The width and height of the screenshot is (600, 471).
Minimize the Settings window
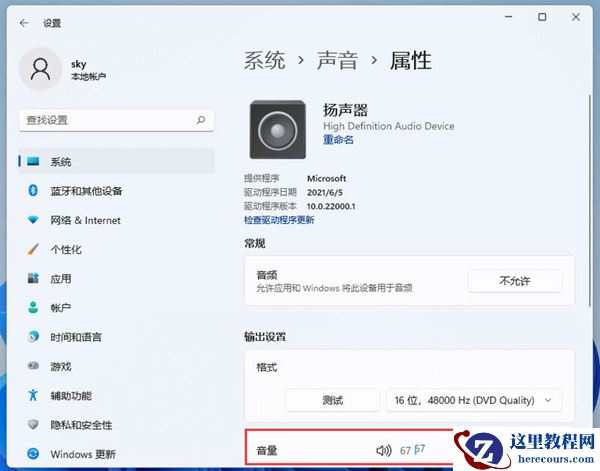coord(509,17)
